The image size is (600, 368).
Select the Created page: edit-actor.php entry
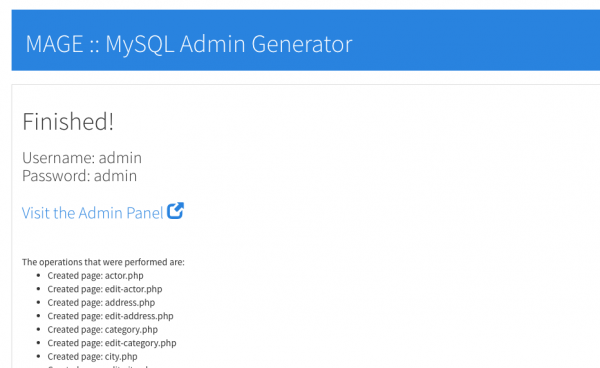pos(105,289)
